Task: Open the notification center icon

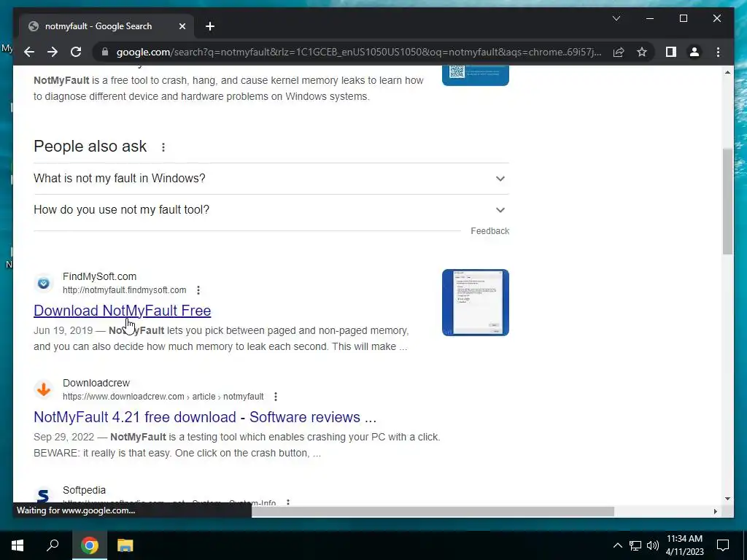Action: pos(723,545)
